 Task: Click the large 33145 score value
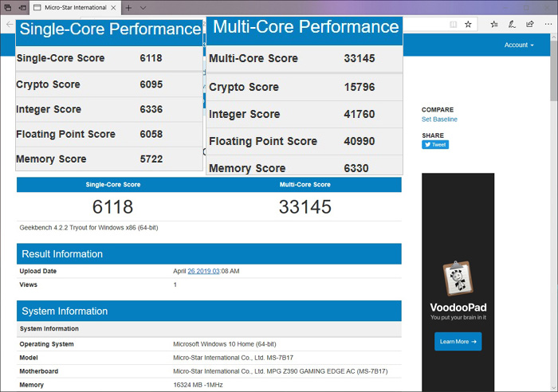click(x=305, y=206)
